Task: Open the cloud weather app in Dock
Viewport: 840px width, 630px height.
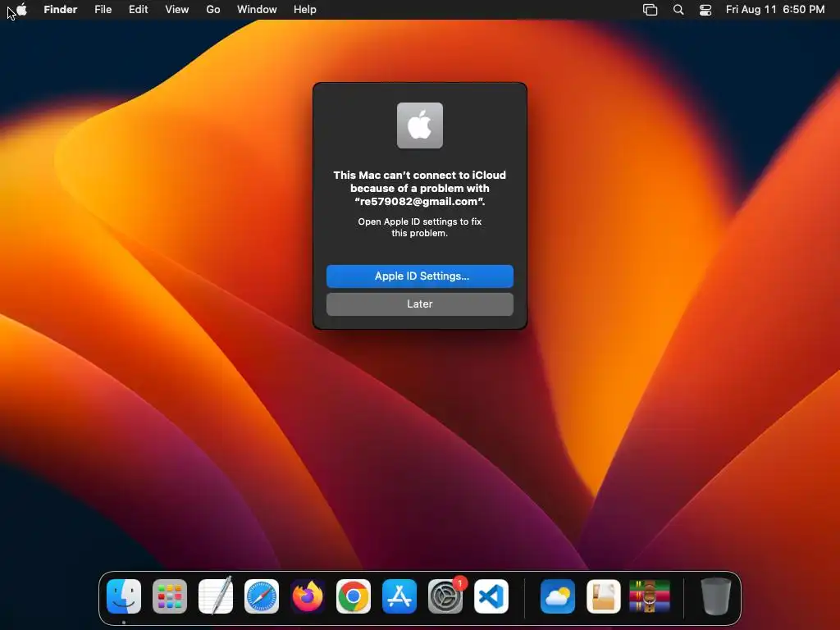Action: pos(558,596)
